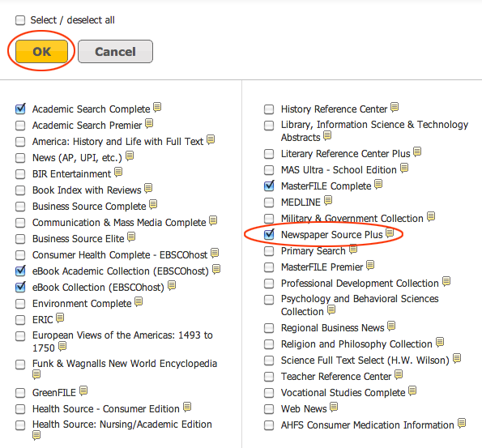This screenshot has width=482, height=448.
Task: Open note icon for Communication & Mass Media Complete
Action: tap(213, 221)
